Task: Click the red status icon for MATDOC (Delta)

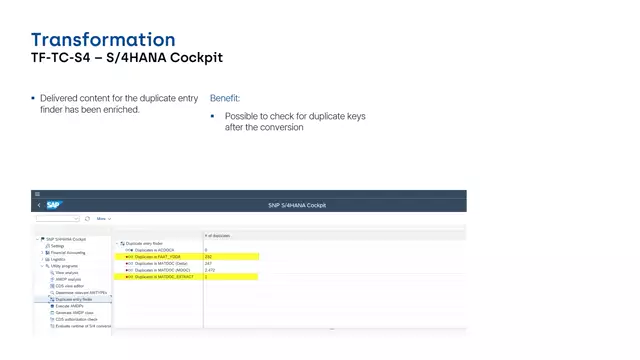Action: point(129,263)
